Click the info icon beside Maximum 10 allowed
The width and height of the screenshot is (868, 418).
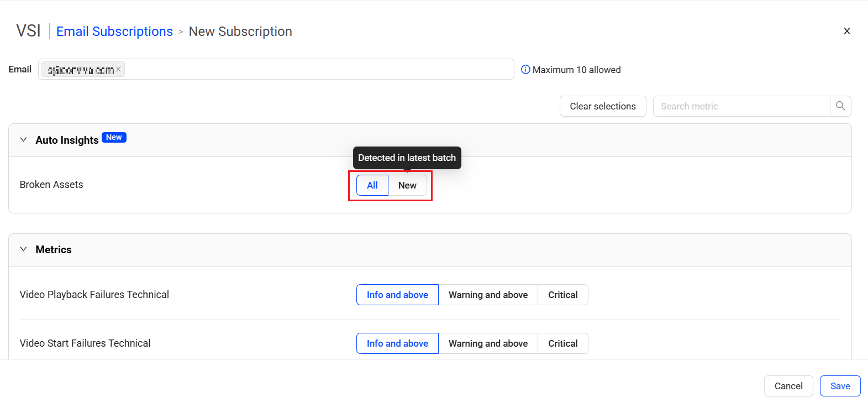[525, 70]
